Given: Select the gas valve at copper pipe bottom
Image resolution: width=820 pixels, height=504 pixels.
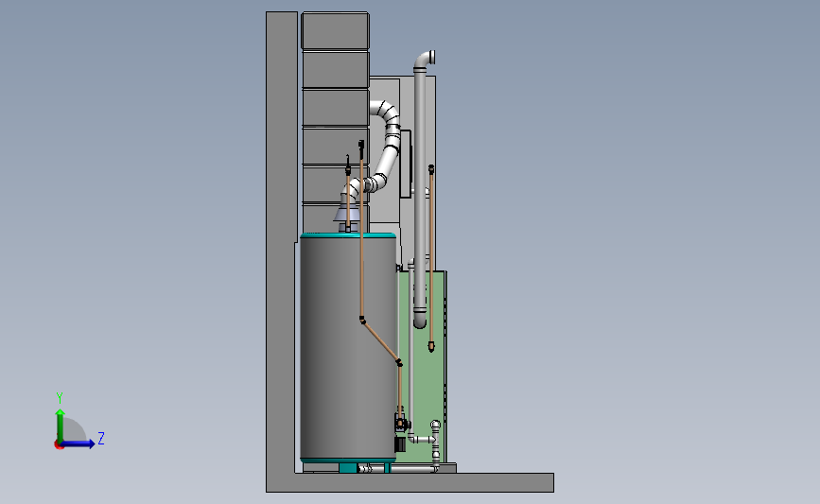Looking at the screenshot, I should [401, 423].
